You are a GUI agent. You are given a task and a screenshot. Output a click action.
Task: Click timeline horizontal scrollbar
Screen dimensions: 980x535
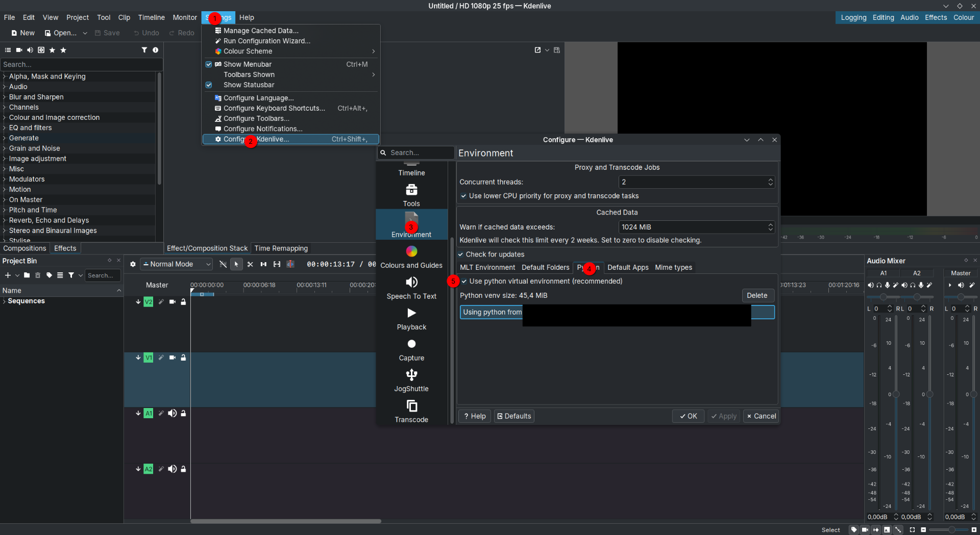point(286,521)
